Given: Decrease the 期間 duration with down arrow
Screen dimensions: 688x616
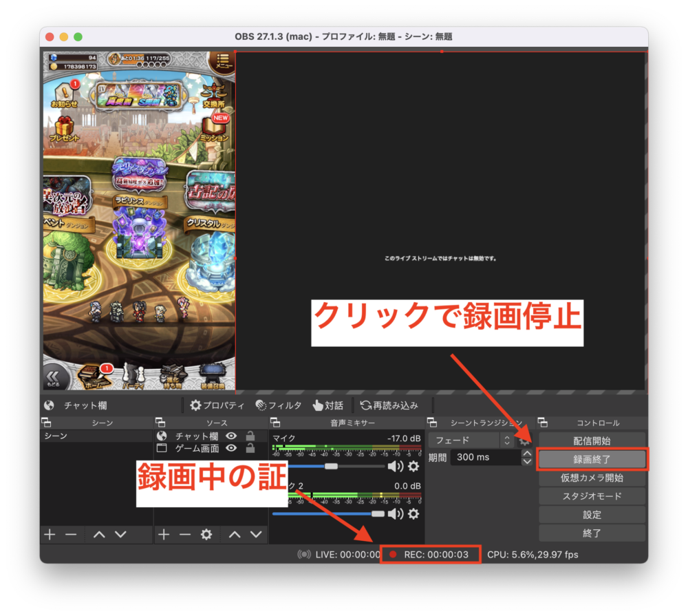Looking at the screenshot, I should tap(527, 461).
